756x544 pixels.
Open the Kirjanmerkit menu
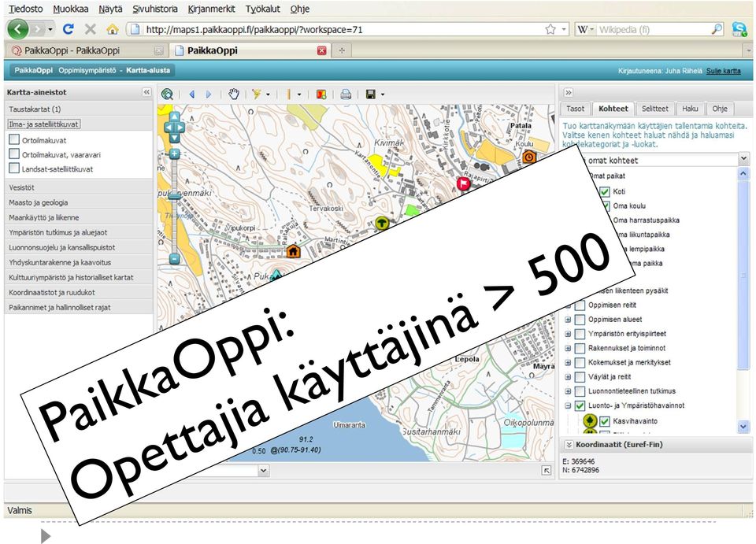pos(211,9)
